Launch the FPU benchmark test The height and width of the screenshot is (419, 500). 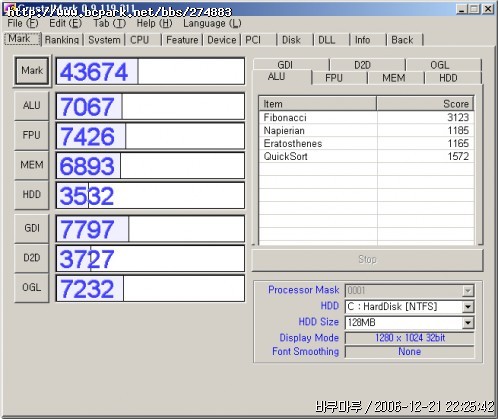[x=32, y=135]
